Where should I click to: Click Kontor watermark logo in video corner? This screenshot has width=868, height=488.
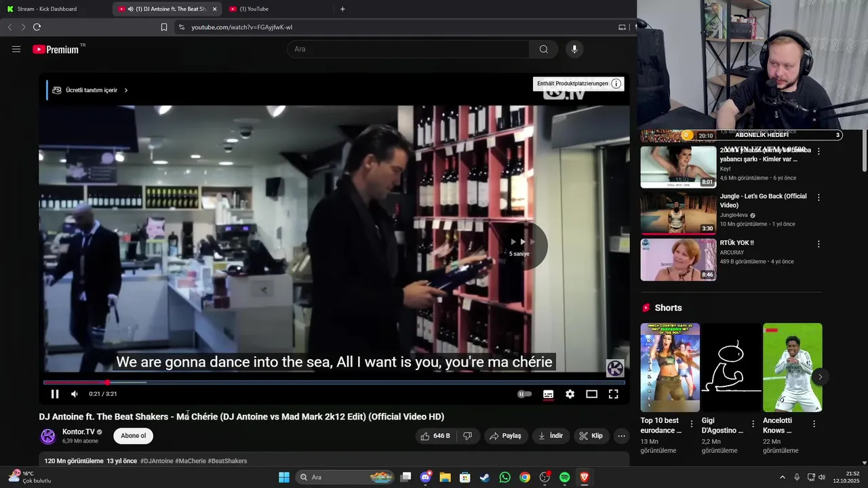(615, 368)
